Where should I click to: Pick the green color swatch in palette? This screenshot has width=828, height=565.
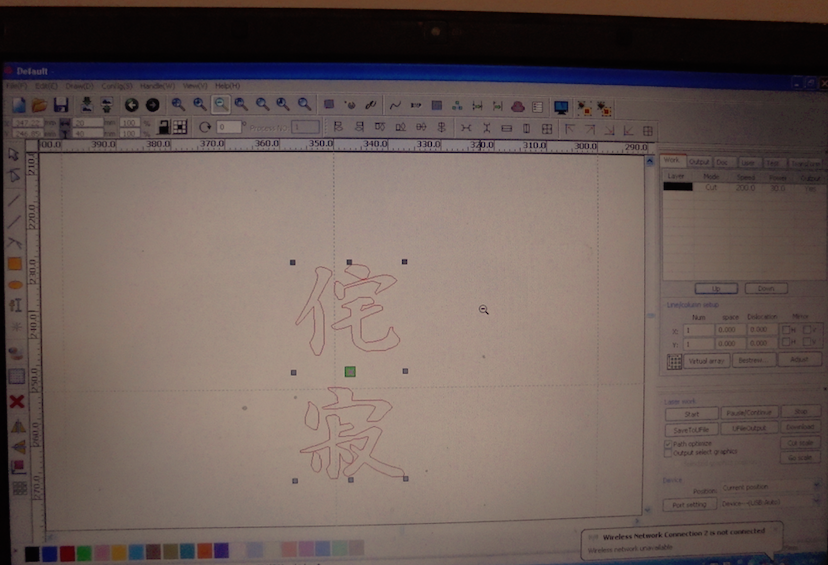click(84, 553)
